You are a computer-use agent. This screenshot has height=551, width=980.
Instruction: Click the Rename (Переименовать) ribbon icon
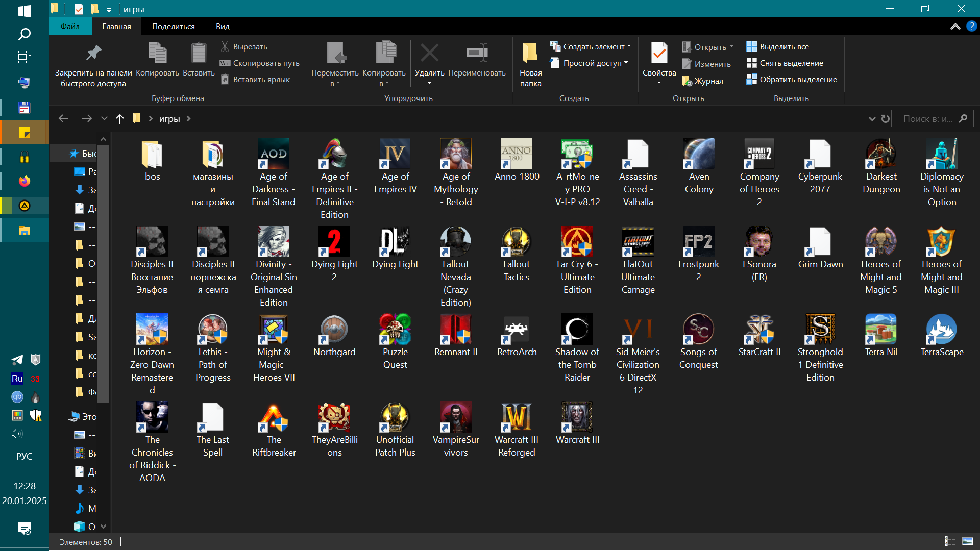point(477,53)
